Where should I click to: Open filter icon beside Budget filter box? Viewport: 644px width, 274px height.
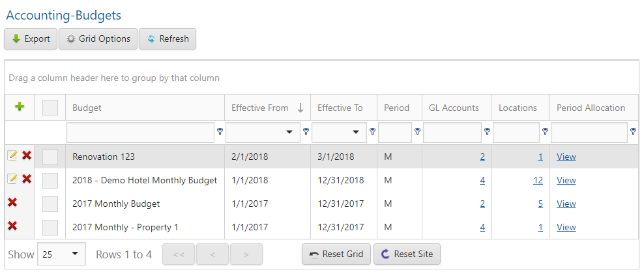point(220,132)
